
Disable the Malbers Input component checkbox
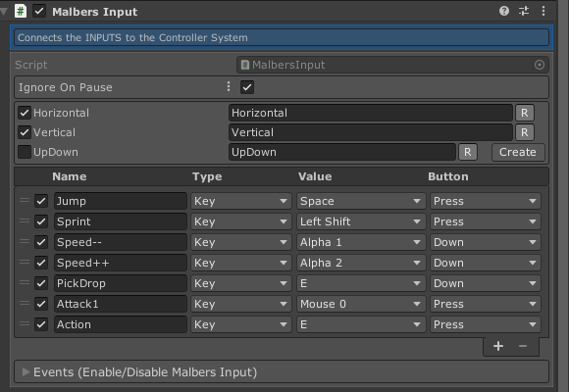[39, 11]
